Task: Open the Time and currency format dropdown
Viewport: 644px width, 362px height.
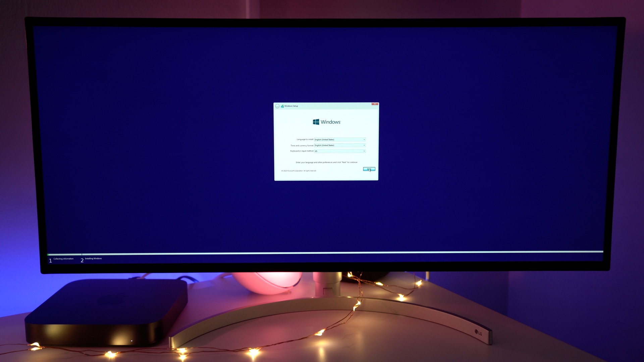Action: [x=340, y=145]
